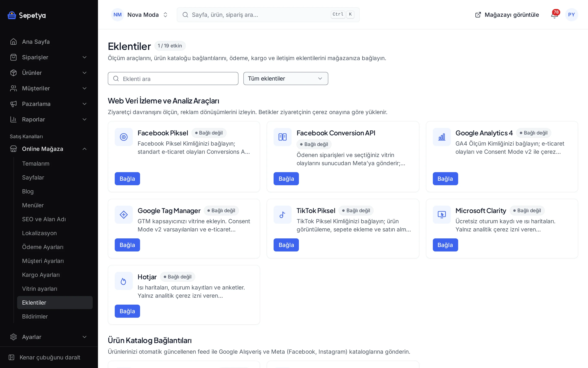Open Vitrin ayarları in the sidebar
This screenshot has height=368, width=588.
pos(55,289)
